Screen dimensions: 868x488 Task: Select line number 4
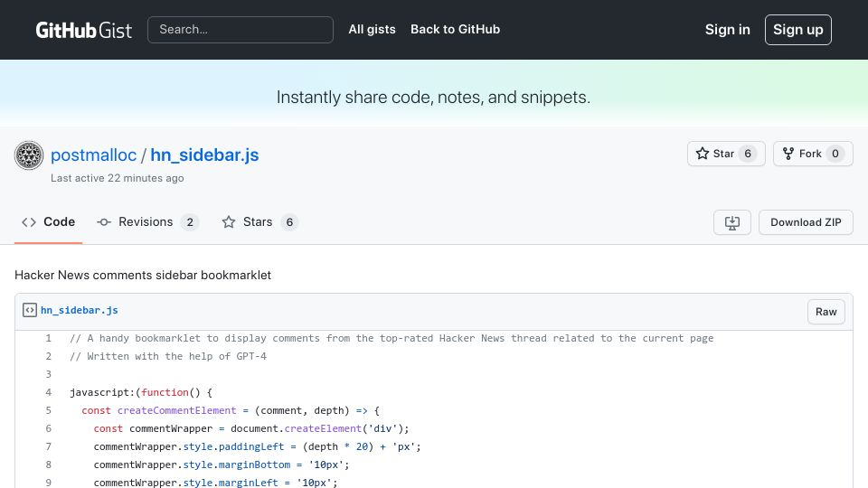pos(48,392)
